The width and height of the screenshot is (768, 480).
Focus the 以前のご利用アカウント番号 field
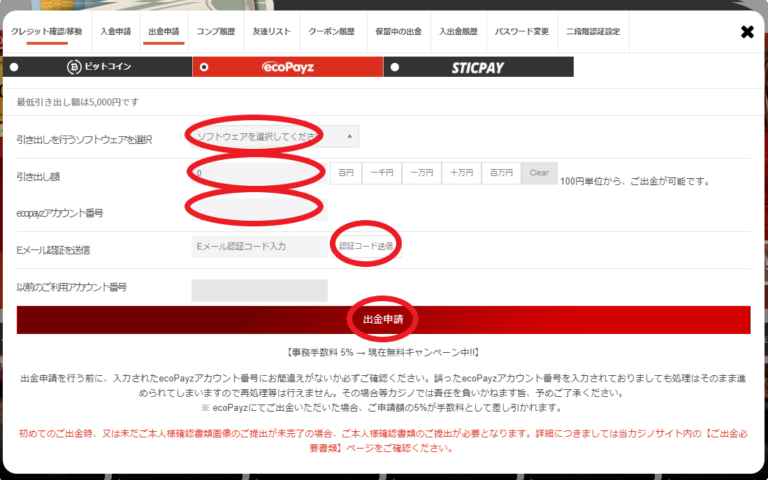pyautogui.click(x=259, y=290)
